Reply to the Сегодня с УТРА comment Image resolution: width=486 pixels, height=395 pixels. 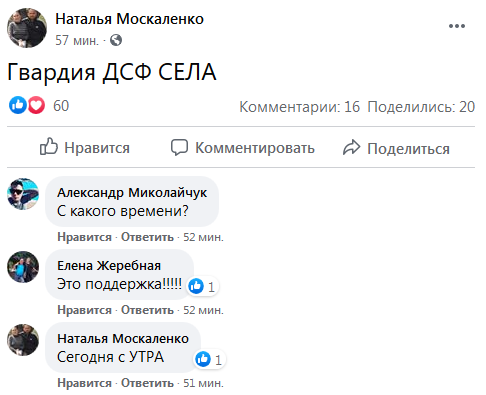147,383
